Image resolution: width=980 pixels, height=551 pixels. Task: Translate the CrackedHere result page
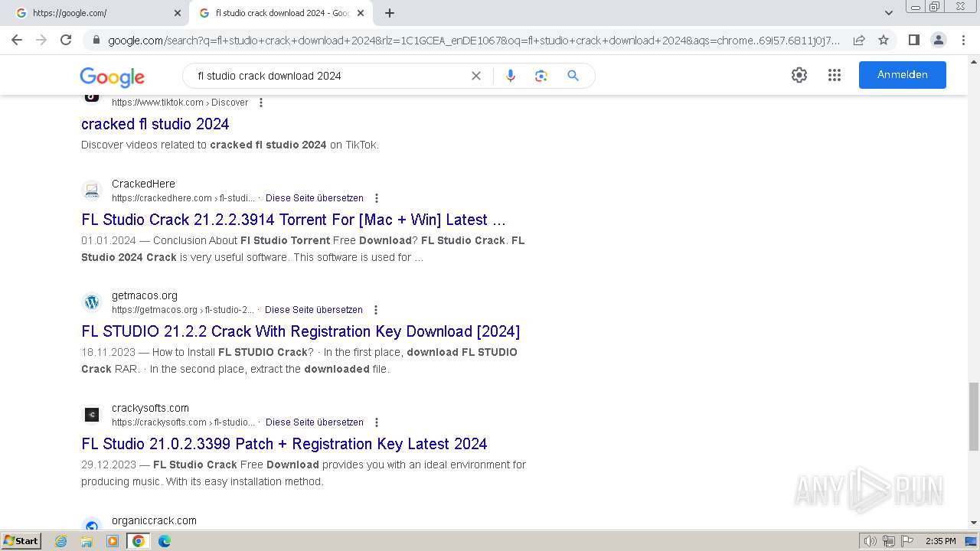pyautogui.click(x=315, y=198)
